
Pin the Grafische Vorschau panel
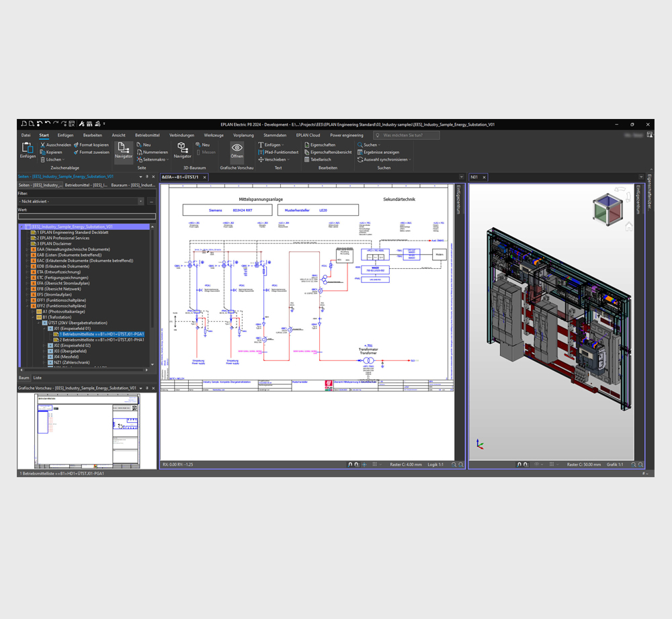[x=147, y=388]
